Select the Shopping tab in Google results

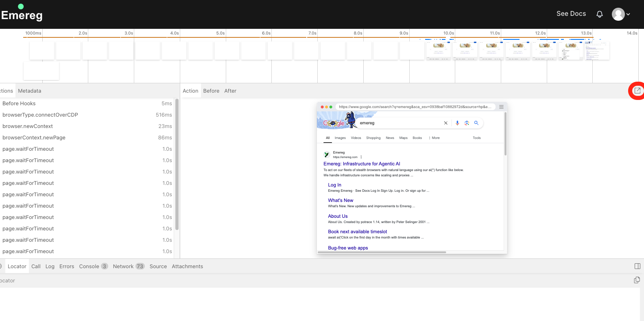(x=373, y=138)
